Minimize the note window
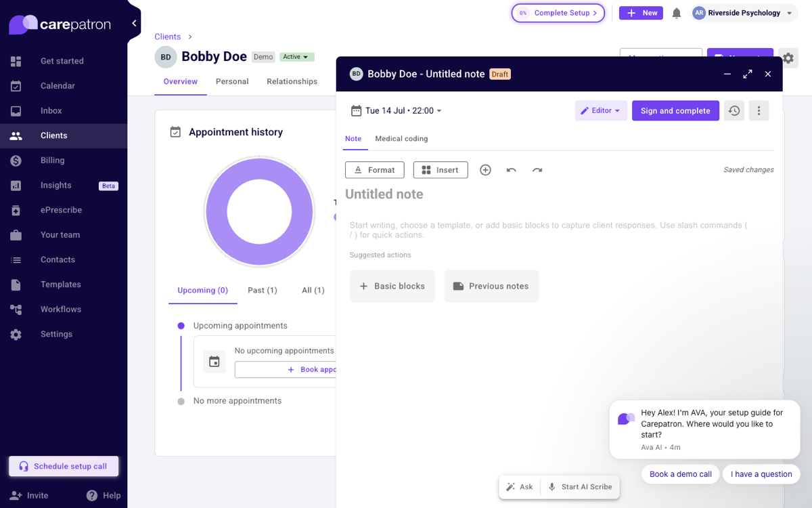Screen dimensions: 812x508 click(727, 74)
